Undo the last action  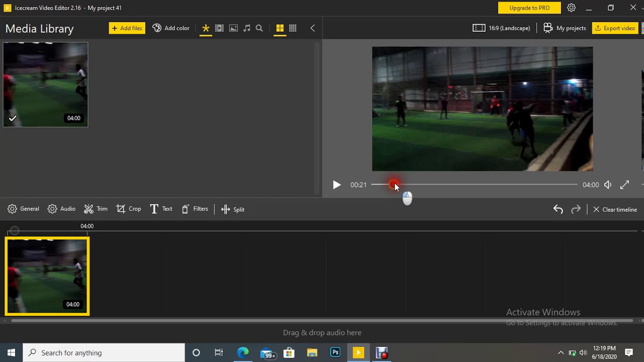click(558, 209)
